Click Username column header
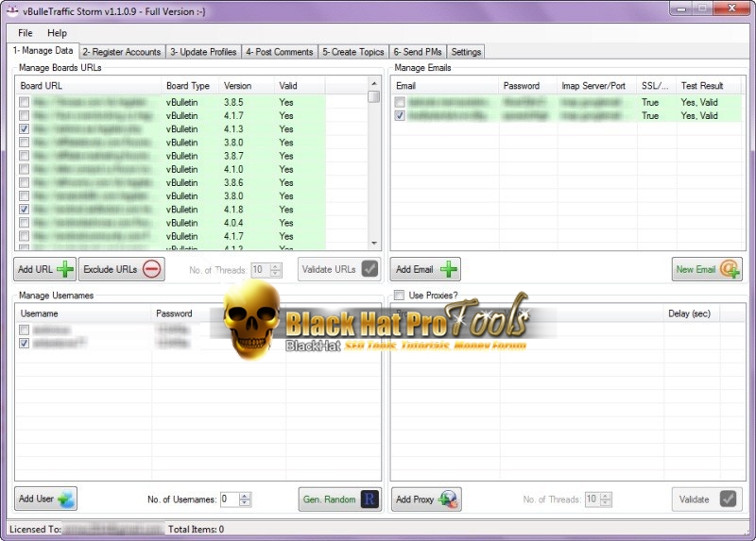 point(83,313)
